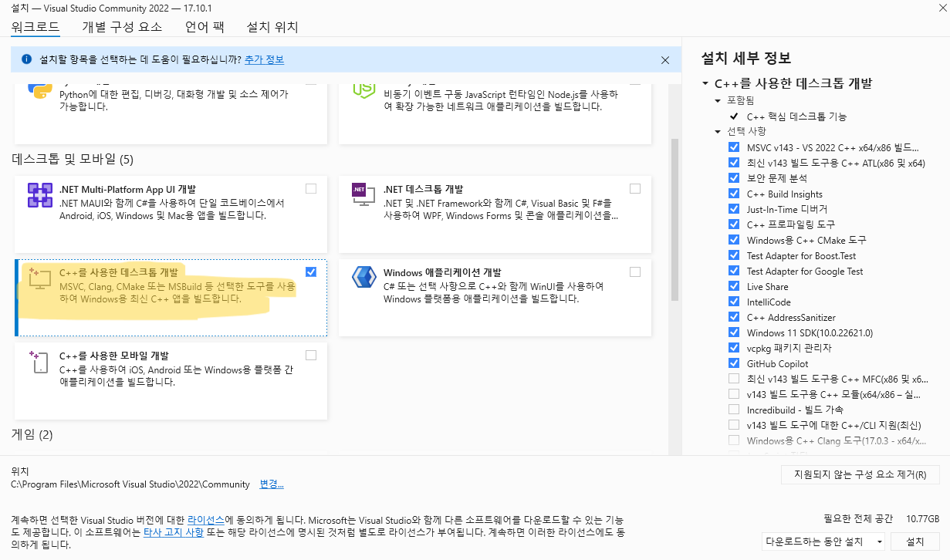950x560 pixels.
Task: Uncheck vcpkg 패키지 관리자 option
Action: (x=733, y=348)
